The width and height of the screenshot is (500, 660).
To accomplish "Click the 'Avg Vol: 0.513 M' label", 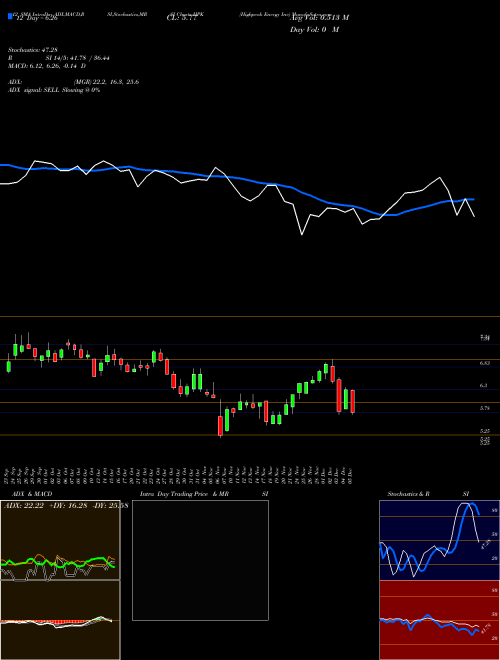I will pyautogui.click(x=319, y=18).
